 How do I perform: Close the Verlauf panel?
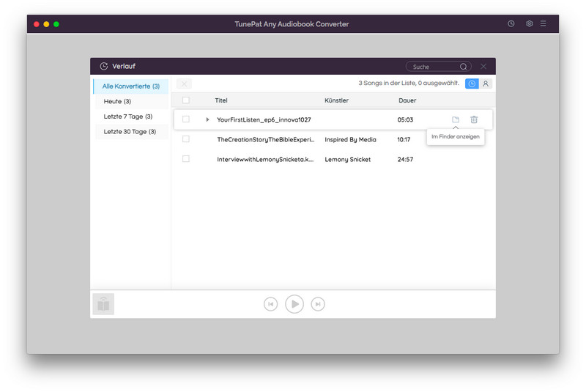point(483,66)
